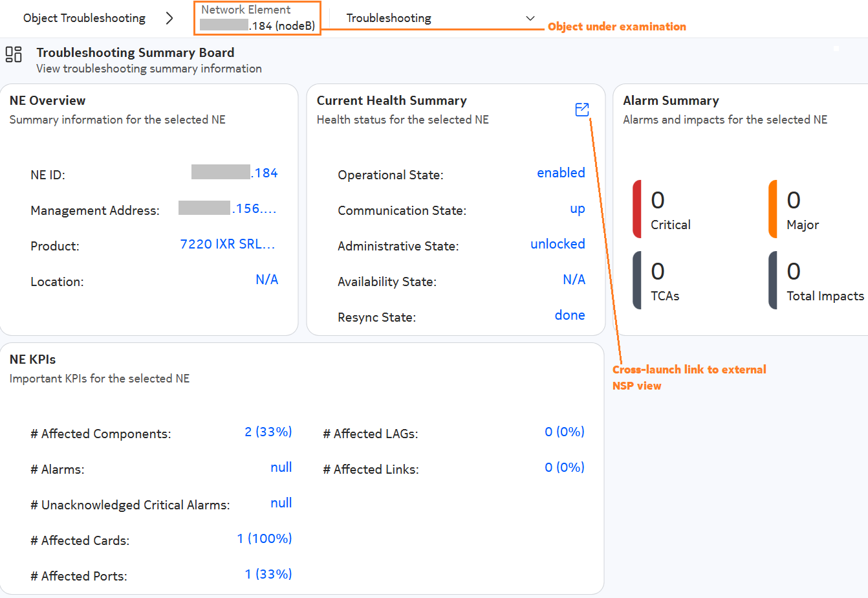Click the Troubleshooting Summary Board dashboard icon
The height and width of the screenshot is (598, 868).
[13, 55]
